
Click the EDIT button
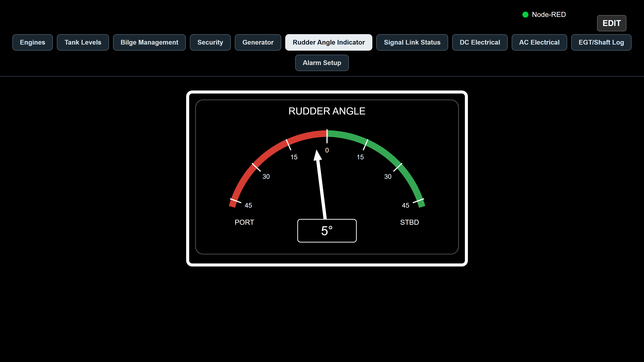click(x=611, y=23)
